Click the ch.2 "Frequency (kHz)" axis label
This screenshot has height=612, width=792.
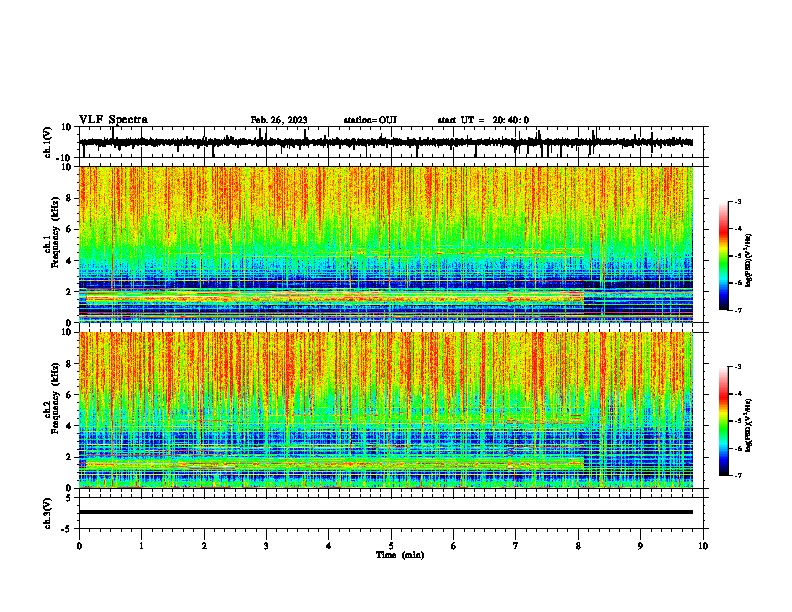[55, 398]
